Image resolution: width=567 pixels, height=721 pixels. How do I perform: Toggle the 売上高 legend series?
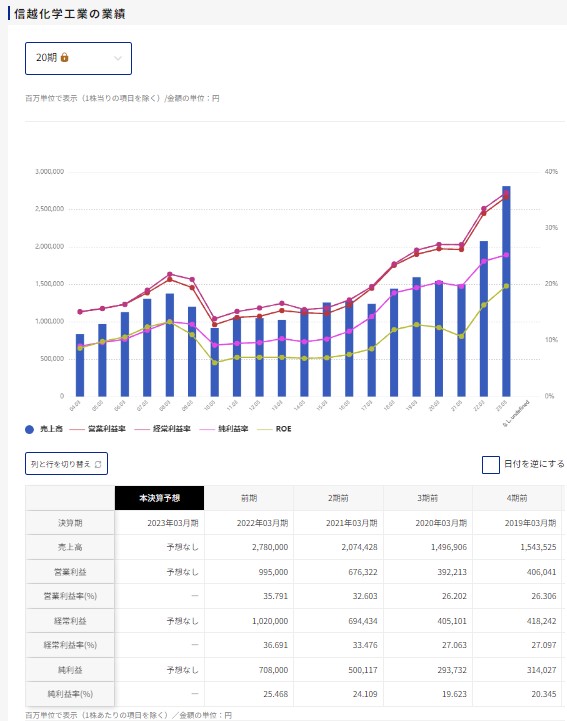[x=44, y=429]
